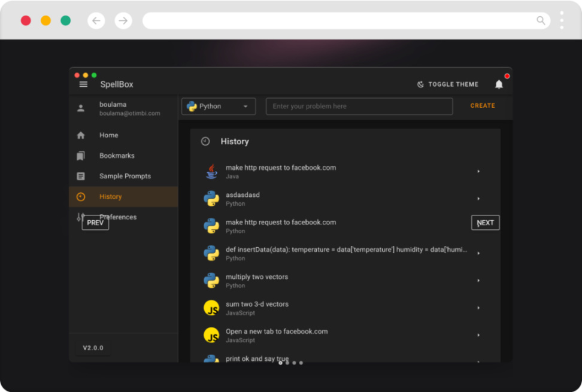Open the notifications bell
This screenshot has width=582, height=392.
point(499,84)
